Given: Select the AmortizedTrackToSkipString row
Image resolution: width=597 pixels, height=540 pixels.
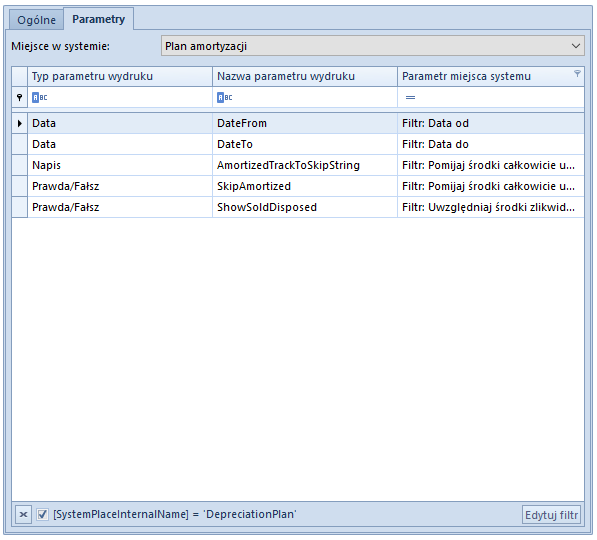Looking at the screenshot, I should 298,165.
